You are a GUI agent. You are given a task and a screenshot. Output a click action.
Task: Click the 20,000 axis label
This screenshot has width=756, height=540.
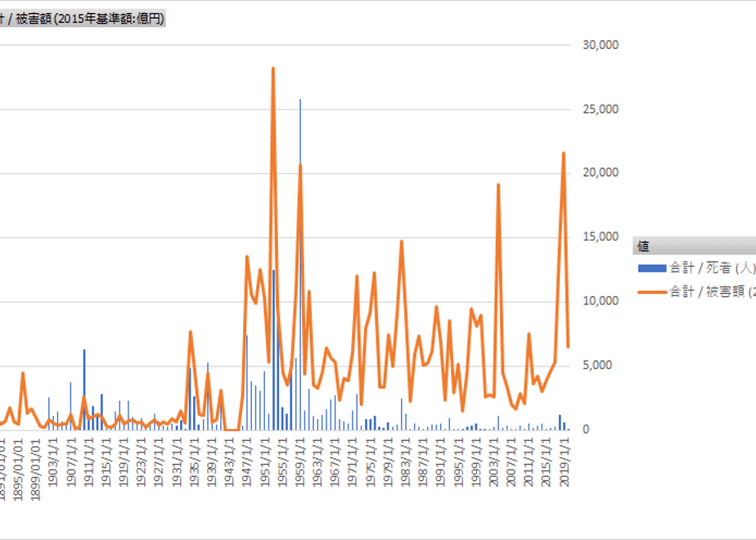coord(601,173)
